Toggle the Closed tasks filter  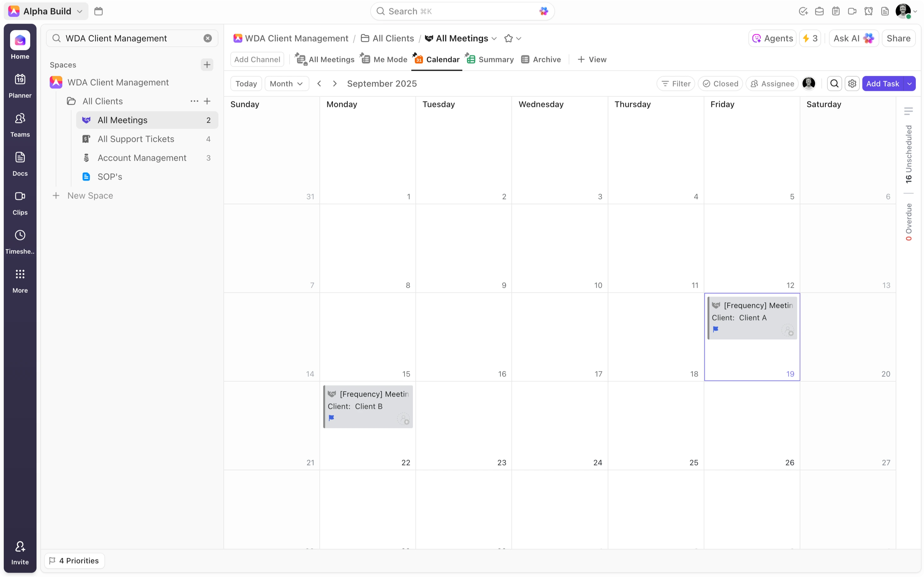click(720, 84)
